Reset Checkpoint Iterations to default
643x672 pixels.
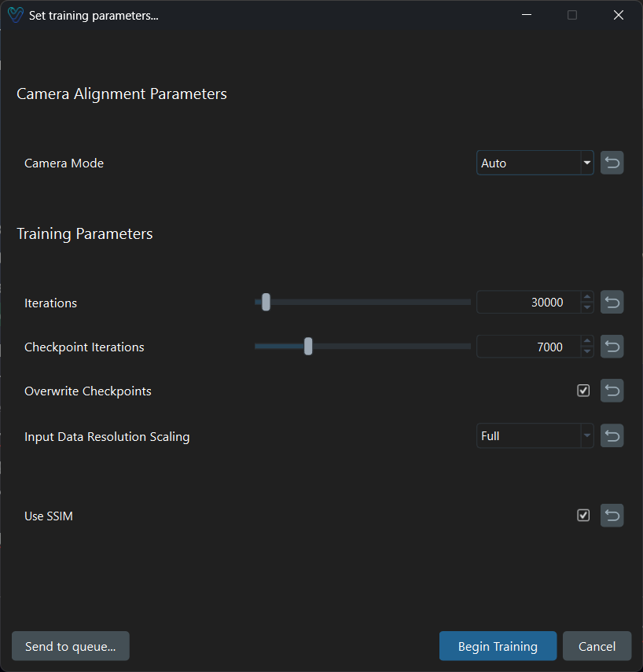(612, 347)
